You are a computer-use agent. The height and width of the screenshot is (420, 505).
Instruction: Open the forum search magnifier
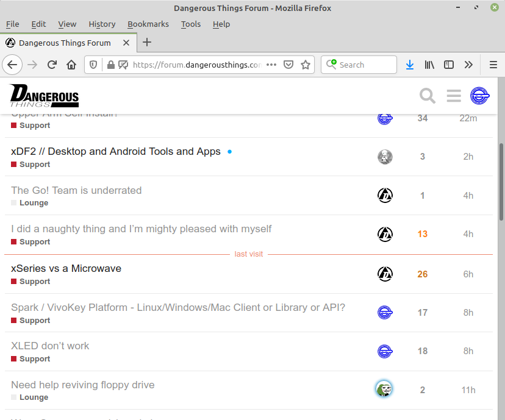click(428, 96)
